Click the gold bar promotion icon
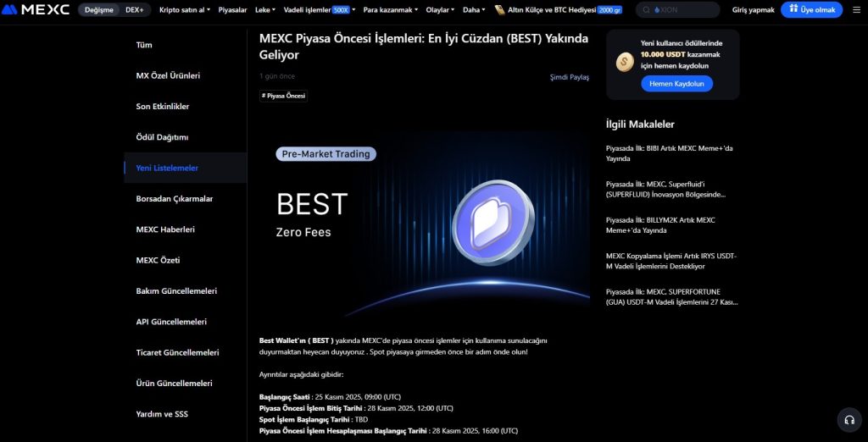This screenshot has width=868, height=442. coord(500,10)
